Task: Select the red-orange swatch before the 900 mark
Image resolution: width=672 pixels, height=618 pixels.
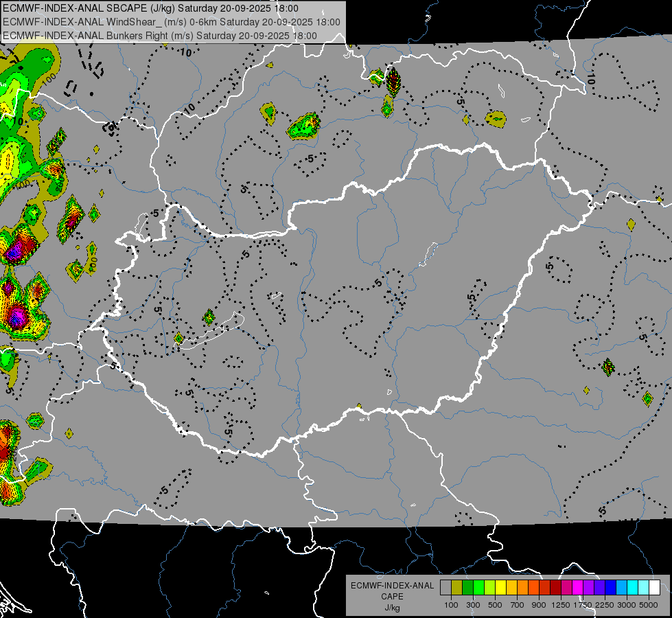Action: click(533, 588)
